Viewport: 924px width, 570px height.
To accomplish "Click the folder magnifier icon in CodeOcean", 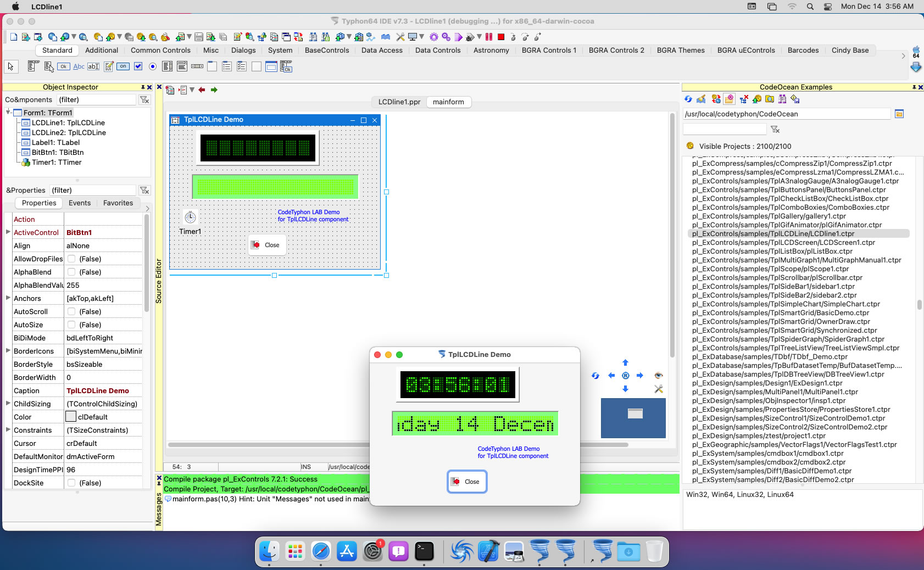I will click(770, 99).
